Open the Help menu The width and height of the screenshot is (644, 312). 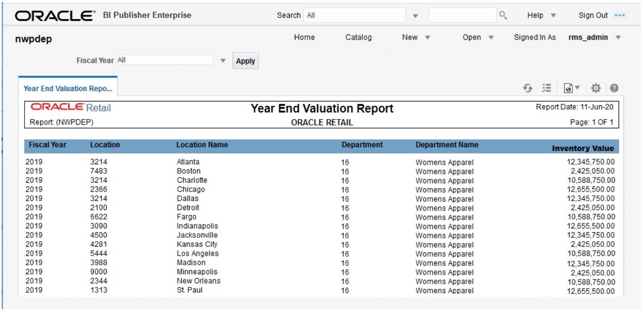click(x=539, y=15)
